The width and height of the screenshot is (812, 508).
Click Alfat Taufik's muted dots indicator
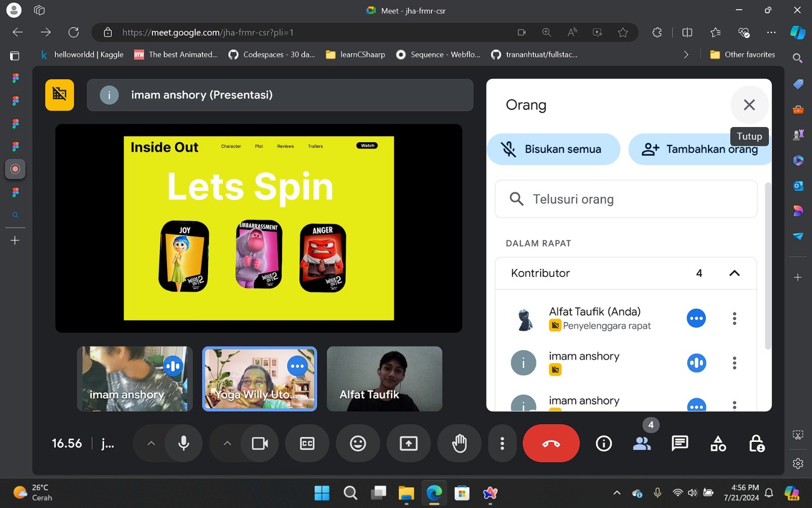(696, 319)
